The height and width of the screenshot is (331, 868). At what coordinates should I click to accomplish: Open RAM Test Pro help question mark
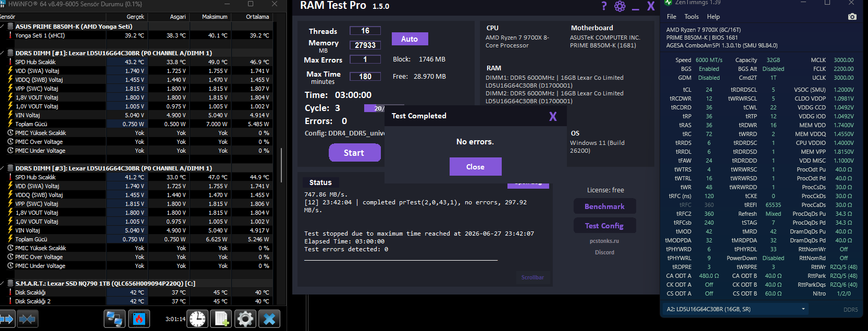pyautogui.click(x=604, y=6)
